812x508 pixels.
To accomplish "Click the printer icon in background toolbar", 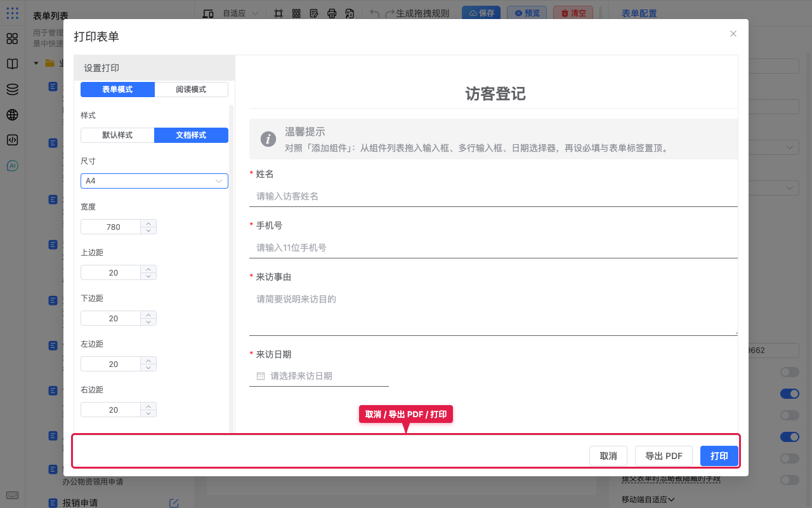I will (332, 13).
